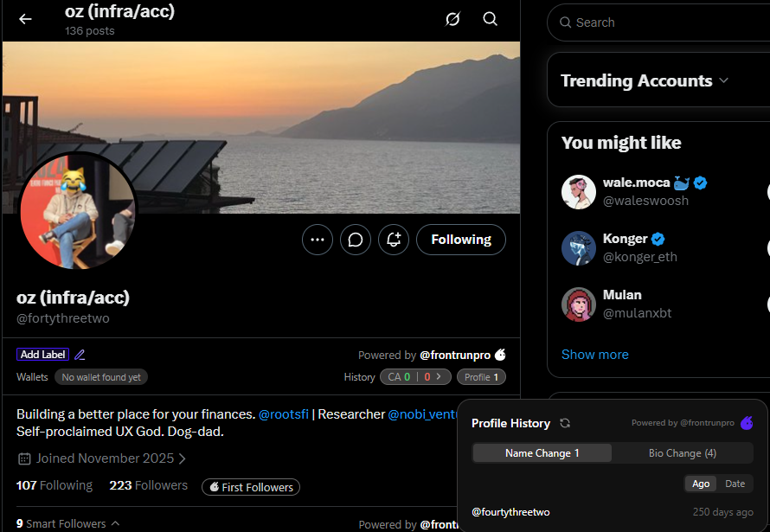The height and width of the screenshot is (532, 770).
Task: Switch to the Bio Change (4) tab
Action: [x=682, y=453]
